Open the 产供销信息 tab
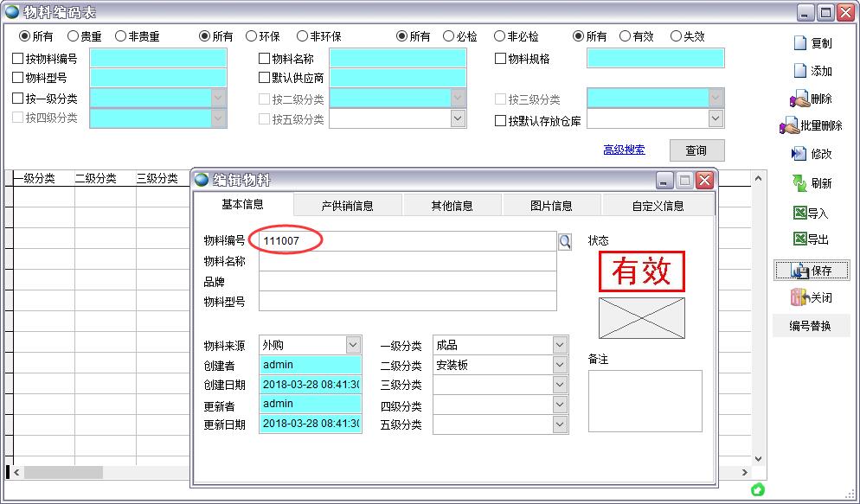Screen dimensions: 860x504 [x=347, y=205]
